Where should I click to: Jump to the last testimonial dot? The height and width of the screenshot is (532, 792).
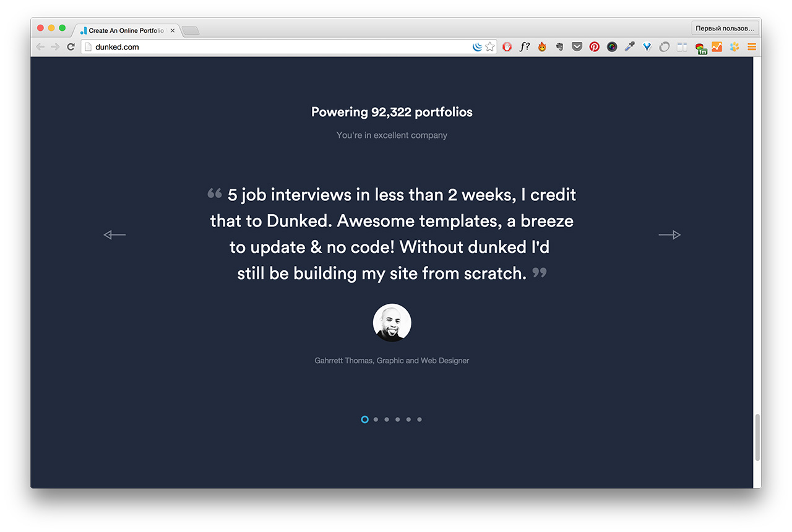(x=420, y=419)
